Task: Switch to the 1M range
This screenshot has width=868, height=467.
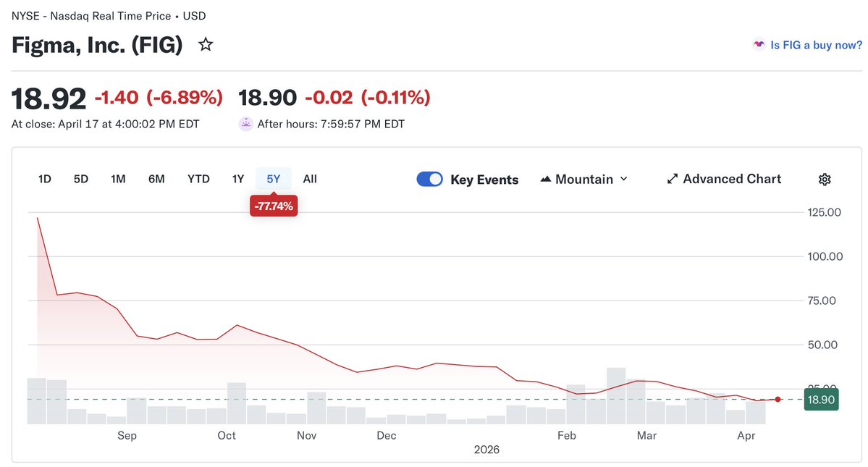Action: tap(118, 179)
